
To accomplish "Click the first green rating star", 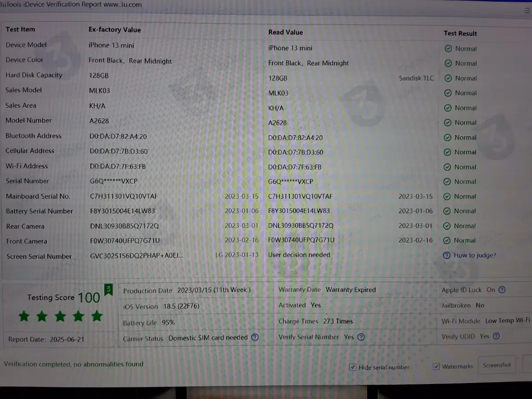I will [x=24, y=316].
